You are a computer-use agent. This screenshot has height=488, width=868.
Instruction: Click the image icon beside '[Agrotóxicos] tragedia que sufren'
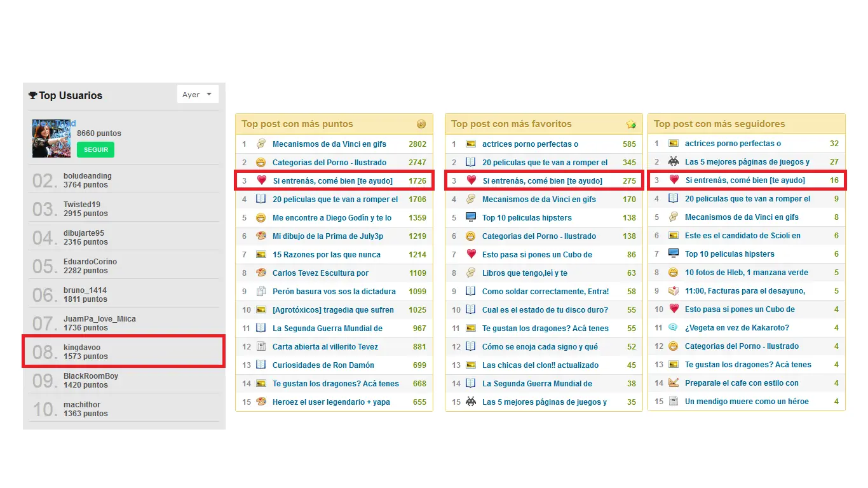[x=261, y=310]
